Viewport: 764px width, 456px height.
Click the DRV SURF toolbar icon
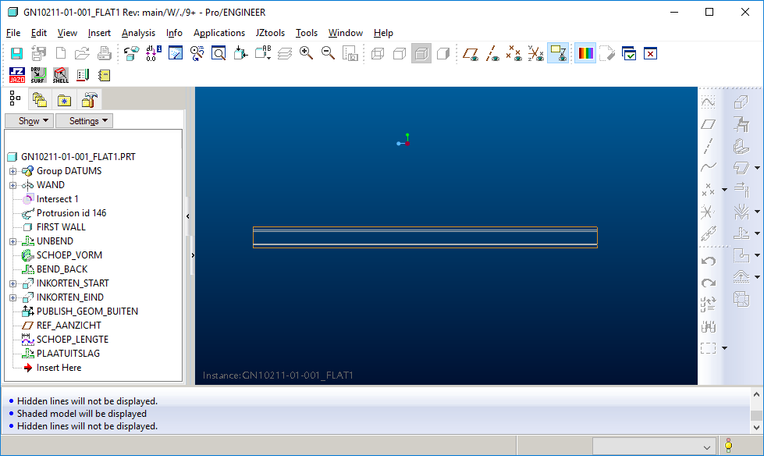point(38,75)
